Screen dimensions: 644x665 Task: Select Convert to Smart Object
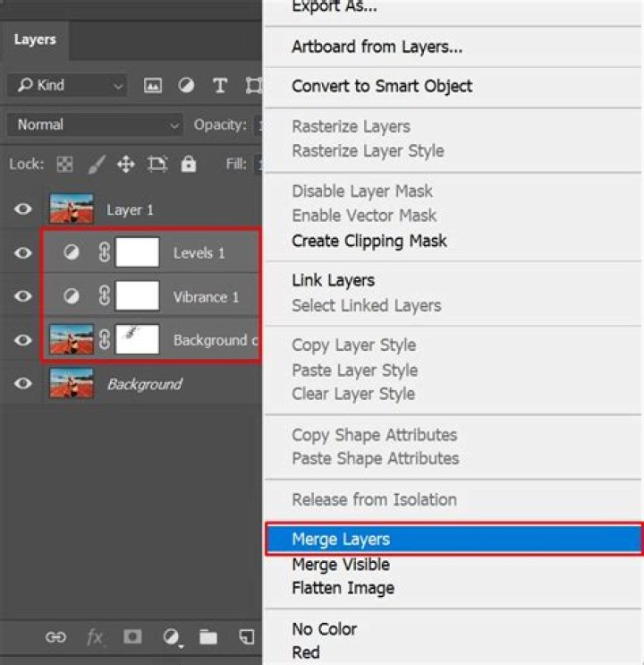[x=382, y=86]
